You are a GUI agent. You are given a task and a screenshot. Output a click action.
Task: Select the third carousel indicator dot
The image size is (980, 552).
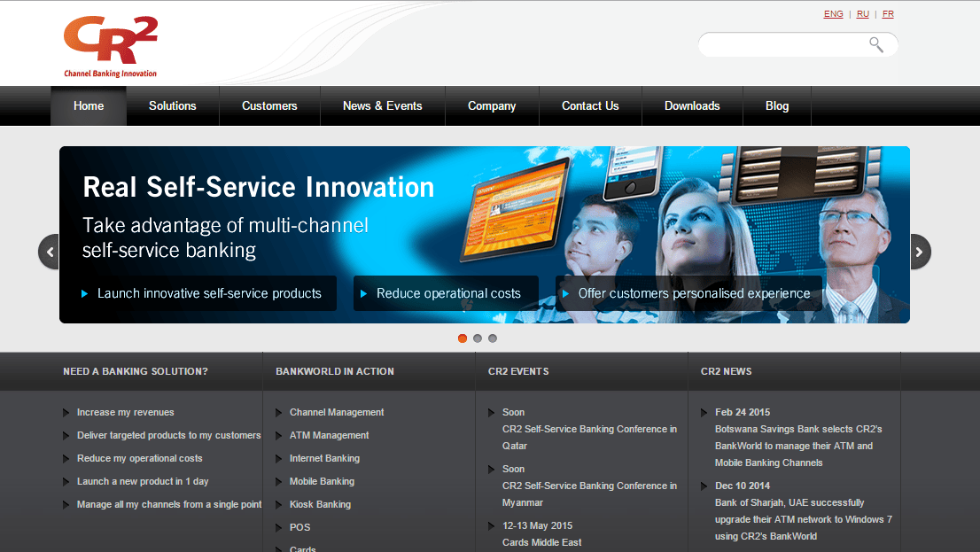point(493,338)
